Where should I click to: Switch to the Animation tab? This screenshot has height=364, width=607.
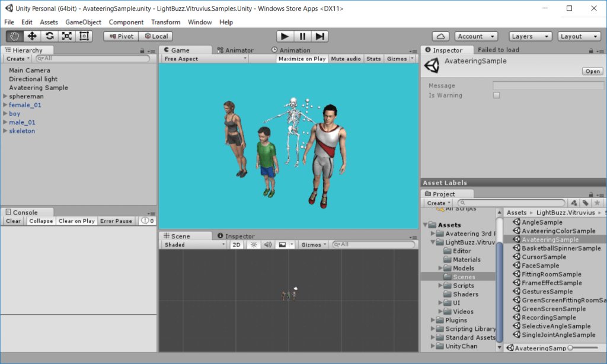point(291,50)
